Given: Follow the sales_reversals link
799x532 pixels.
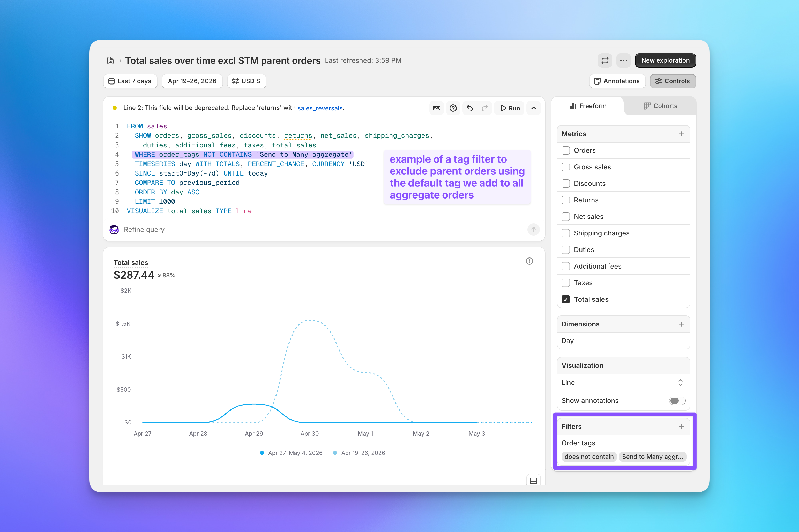Looking at the screenshot, I should [320, 108].
